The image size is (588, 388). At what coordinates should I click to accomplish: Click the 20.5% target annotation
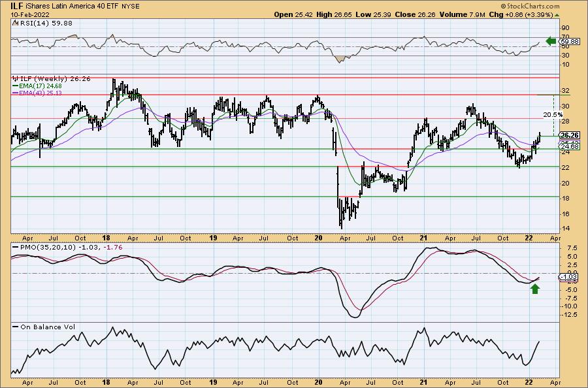553,115
